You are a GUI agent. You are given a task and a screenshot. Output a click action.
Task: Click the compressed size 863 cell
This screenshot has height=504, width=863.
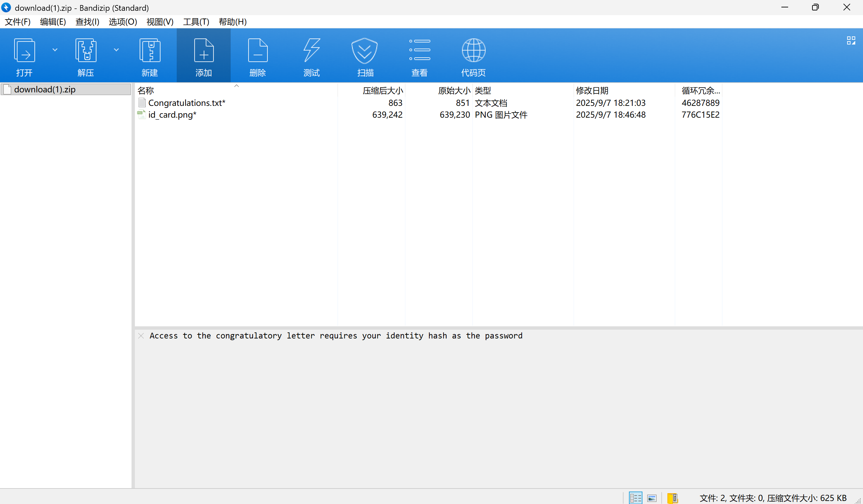pyautogui.click(x=395, y=103)
